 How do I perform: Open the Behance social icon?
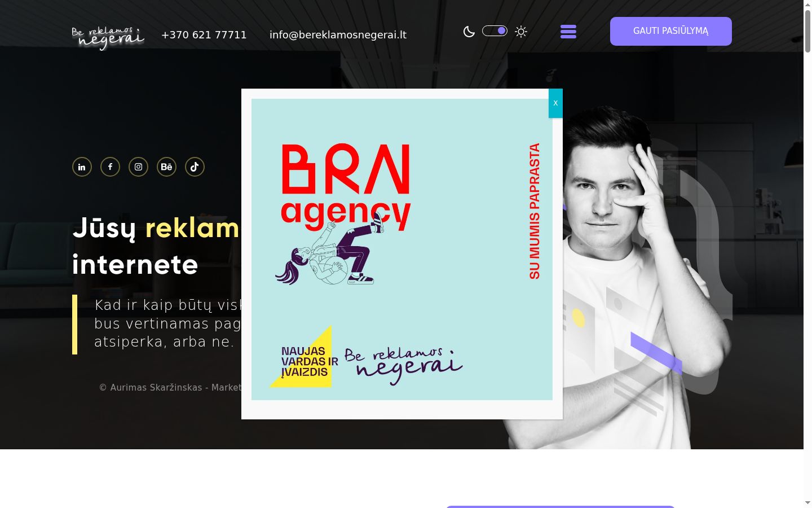click(166, 167)
